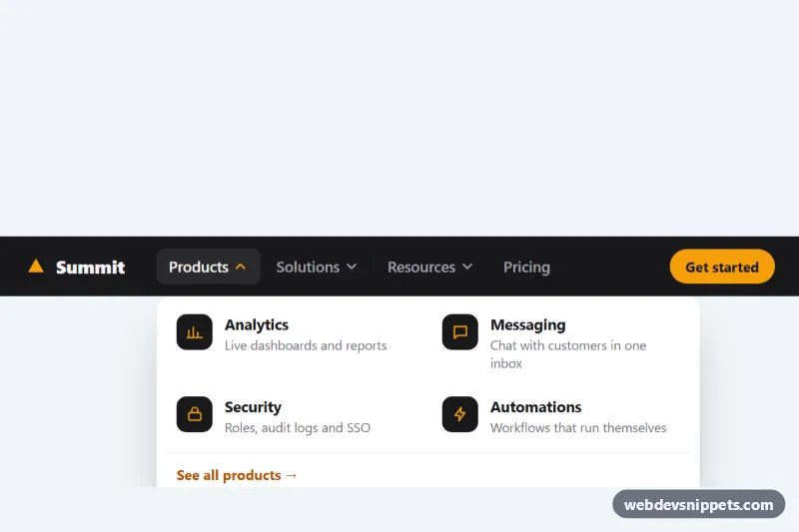Viewport: 799px width, 532px height.
Task: Open the Automations product title
Action: [x=535, y=407]
